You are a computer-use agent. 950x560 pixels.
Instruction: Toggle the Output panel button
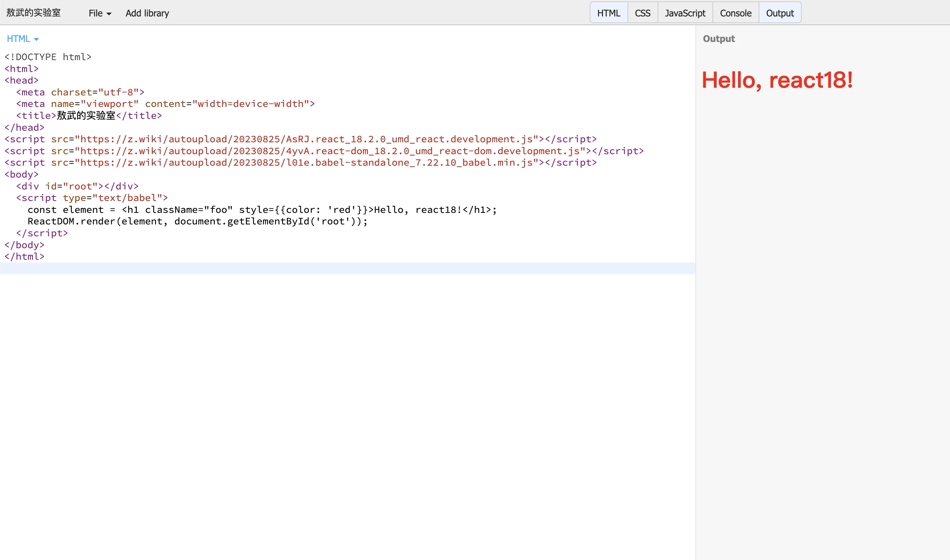(x=780, y=13)
